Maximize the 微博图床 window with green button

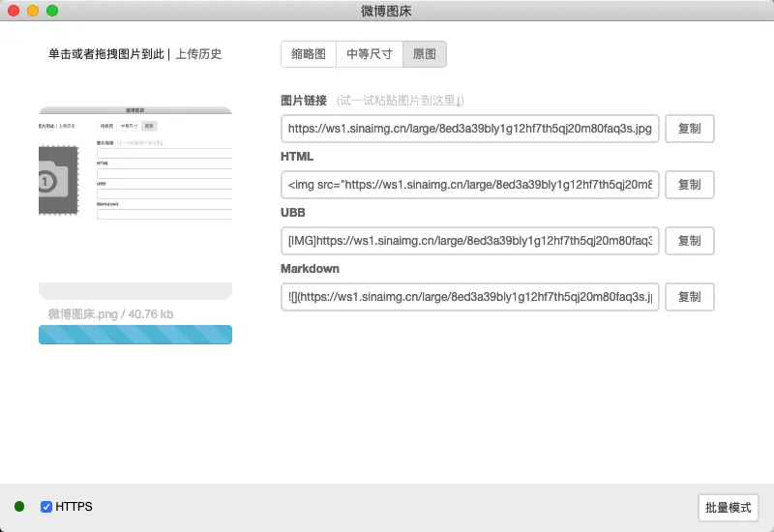52,11
